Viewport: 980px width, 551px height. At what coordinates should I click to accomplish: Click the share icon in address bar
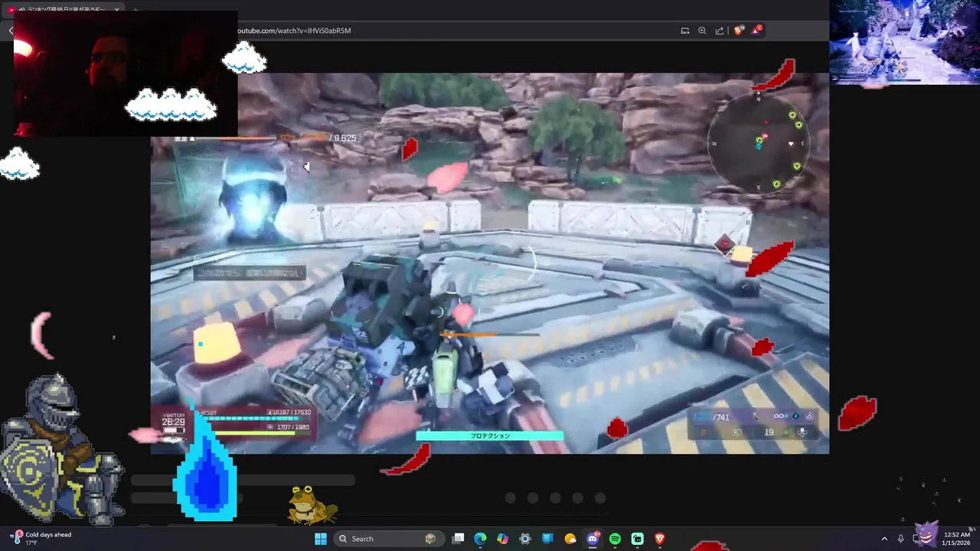pyautogui.click(x=720, y=31)
